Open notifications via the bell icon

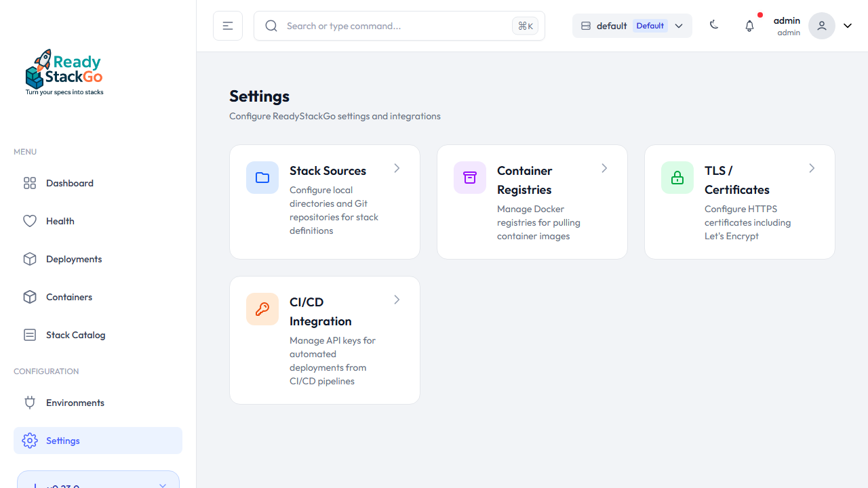(749, 25)
